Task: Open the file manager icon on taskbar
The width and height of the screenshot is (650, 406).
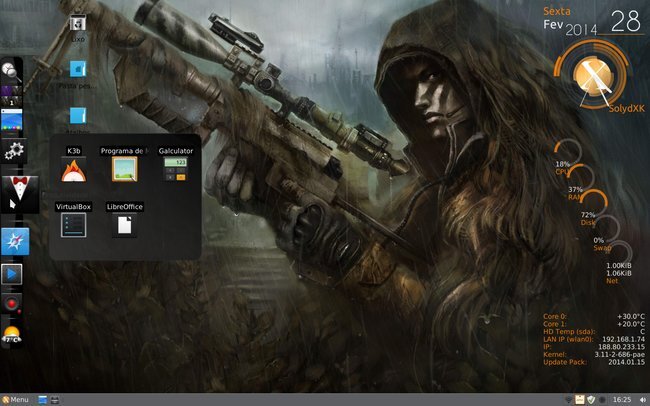Action: 55,400
